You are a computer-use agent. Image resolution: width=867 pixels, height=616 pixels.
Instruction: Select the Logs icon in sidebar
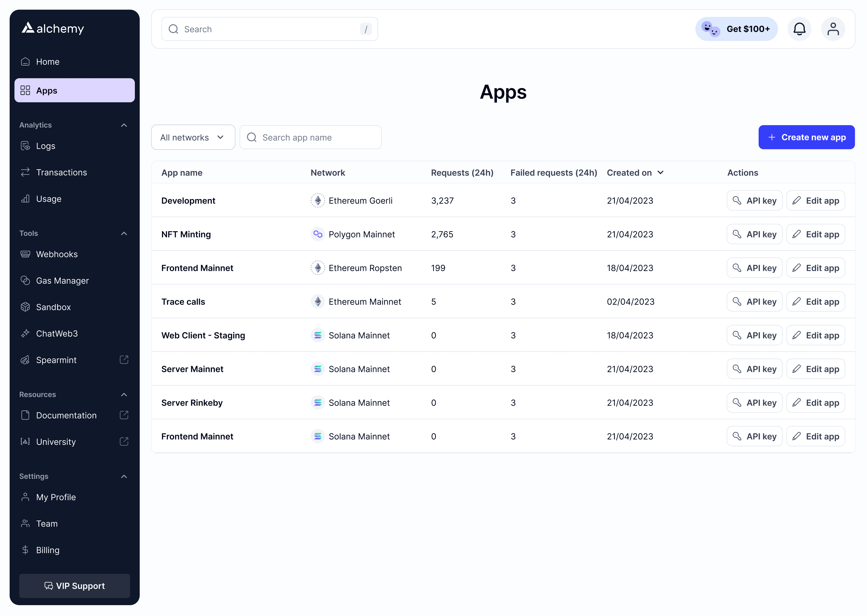25,146
